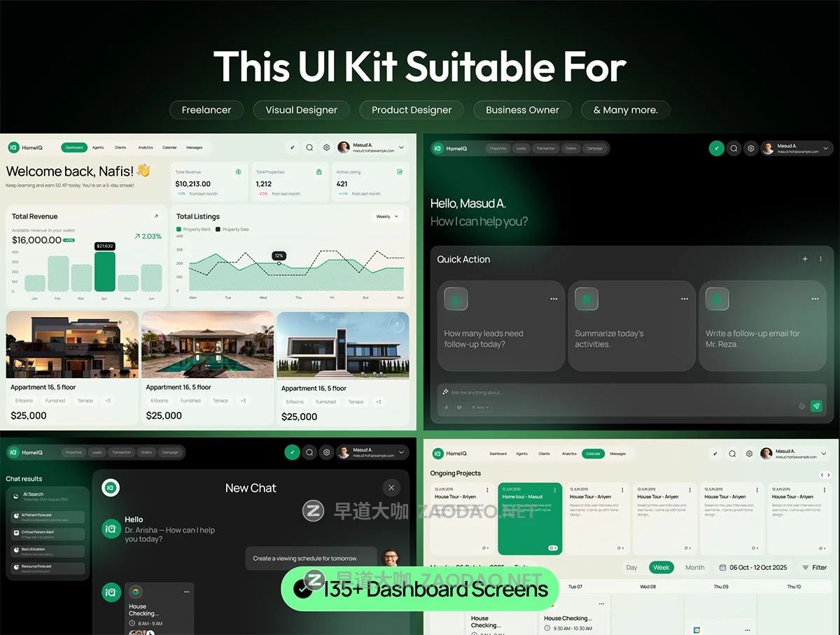Open arrow icon on Total Revenue card
Viewport: 840px width, 635px height.
(156, 216)
